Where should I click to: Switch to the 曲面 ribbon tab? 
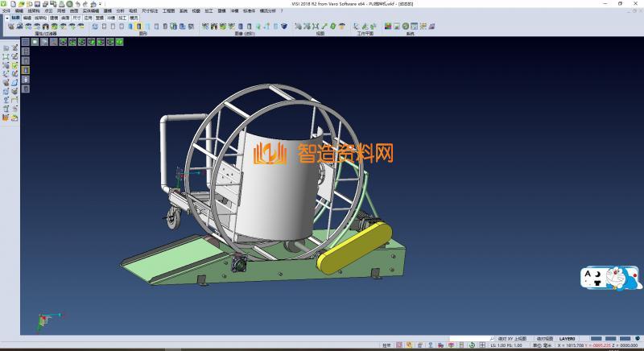click(65, 17)
